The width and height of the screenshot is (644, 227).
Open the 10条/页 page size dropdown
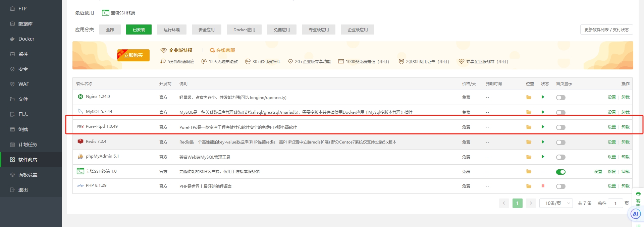click(556, 203)
